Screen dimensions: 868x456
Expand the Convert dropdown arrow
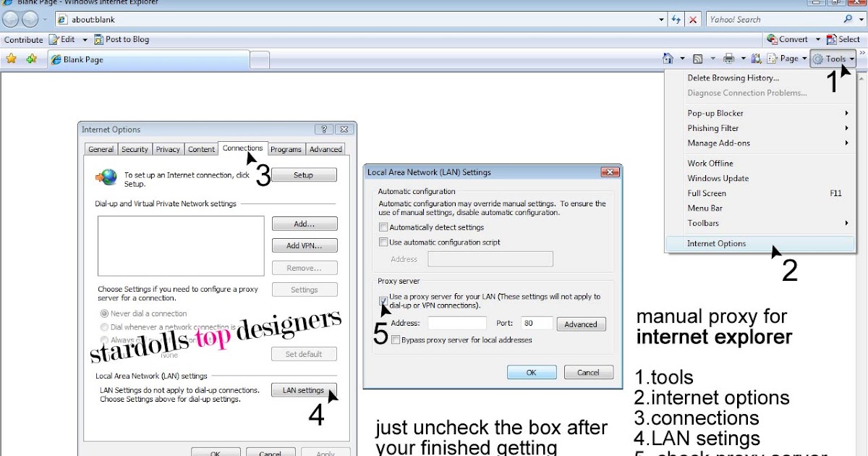coord(818,40)
